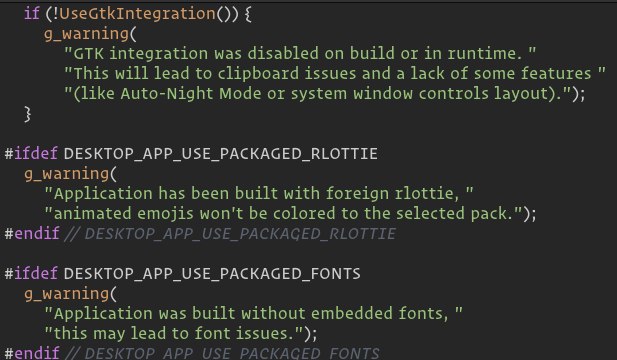Click the closing brace of the if block
The image size is (617, 360).
point(28,114)
